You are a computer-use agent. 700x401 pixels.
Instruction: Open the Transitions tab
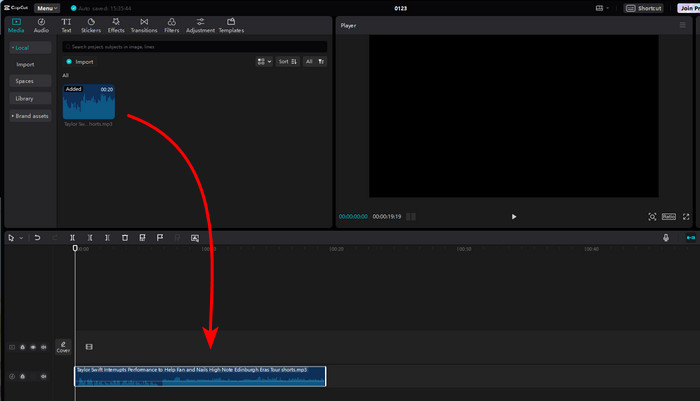point(144,25)
